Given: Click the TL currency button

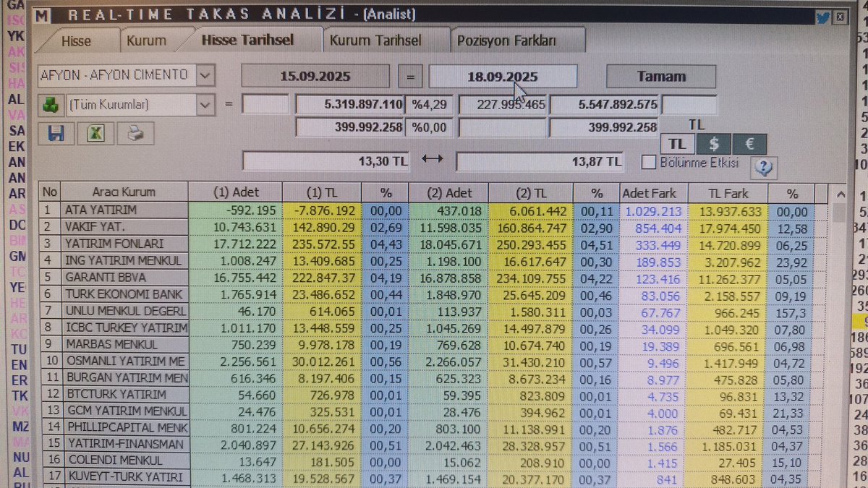Looking at the screenshot, I should click(676, 143).
